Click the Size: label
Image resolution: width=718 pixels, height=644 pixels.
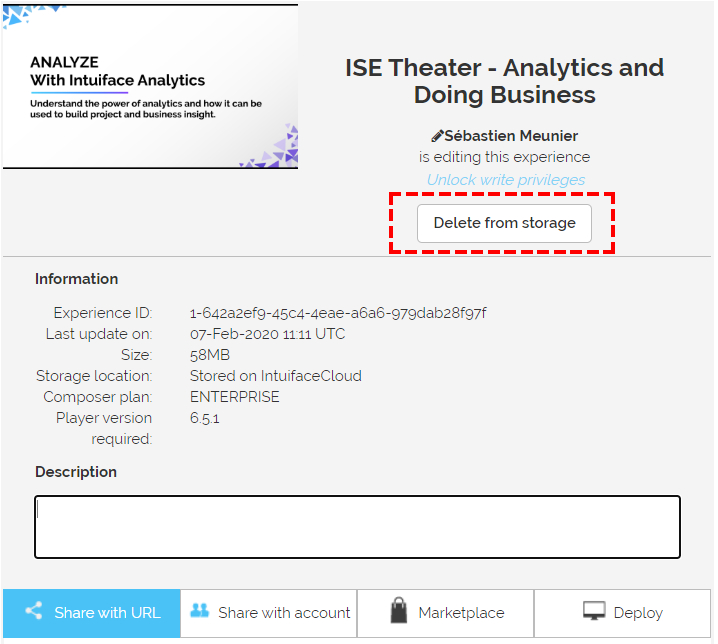[136, 355]
